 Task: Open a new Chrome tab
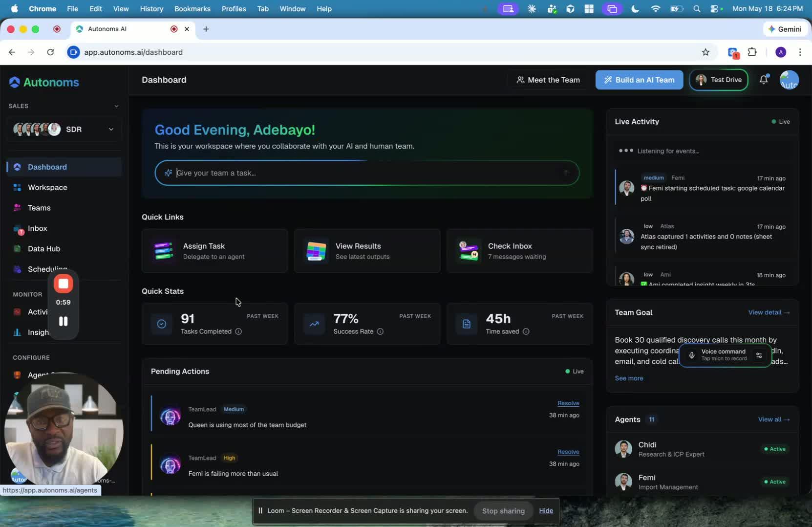pos(206,29)
